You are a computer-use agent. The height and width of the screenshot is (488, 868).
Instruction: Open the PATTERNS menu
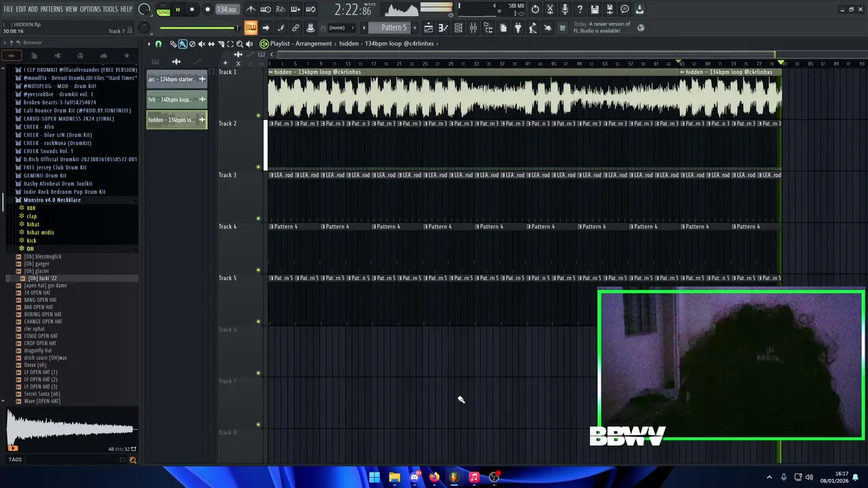(52, 9)
